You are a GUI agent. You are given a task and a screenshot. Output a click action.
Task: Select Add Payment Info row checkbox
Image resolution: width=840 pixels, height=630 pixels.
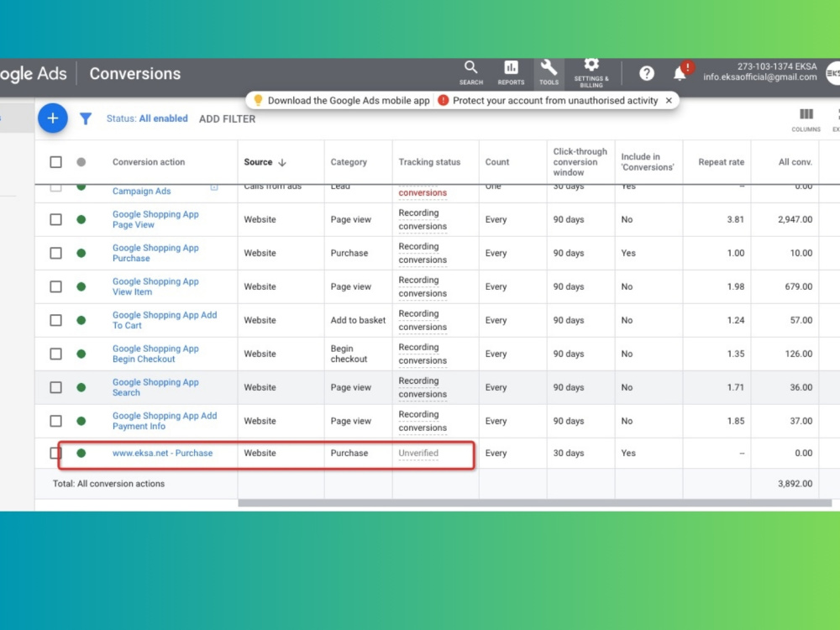coord(55,421)
